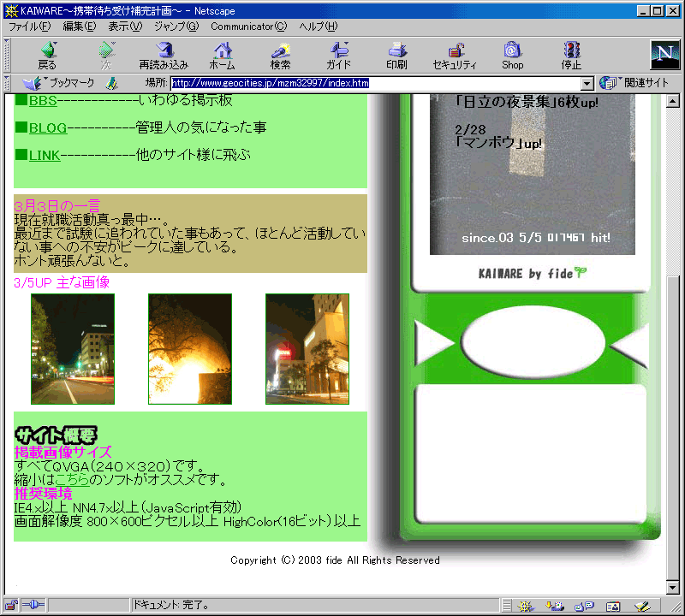Image resolution: width=685 pixels, height=616 pixels.
Task: Expand the URL history dropdown
Action: pos(587,83)
